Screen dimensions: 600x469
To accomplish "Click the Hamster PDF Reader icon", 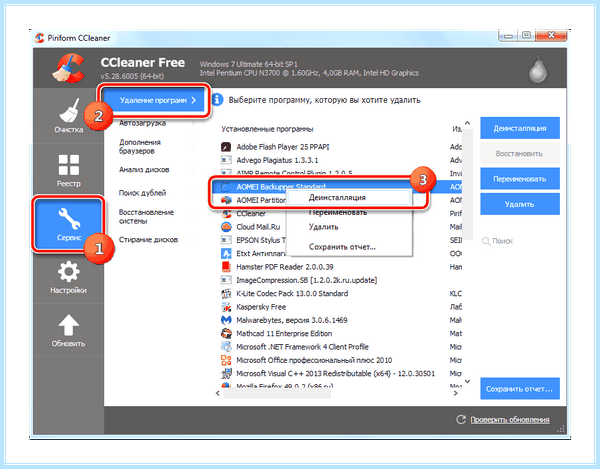I will pyautogui.click(x=226, y=267).
